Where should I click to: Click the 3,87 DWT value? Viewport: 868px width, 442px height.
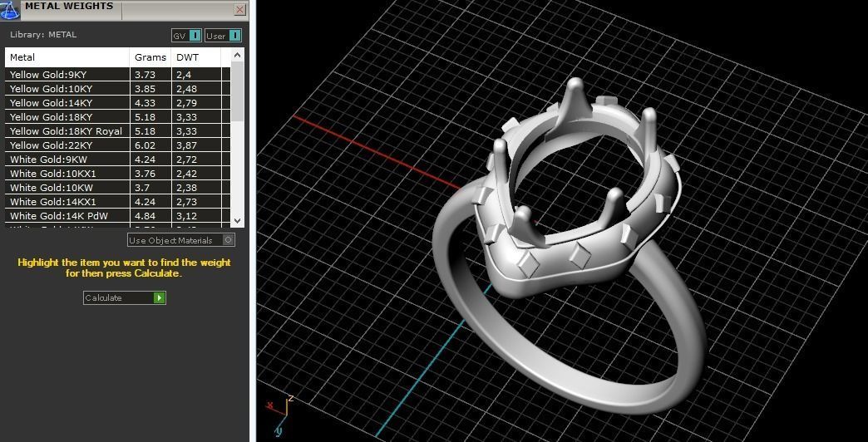pyautogui.click(x=186, y=145)
